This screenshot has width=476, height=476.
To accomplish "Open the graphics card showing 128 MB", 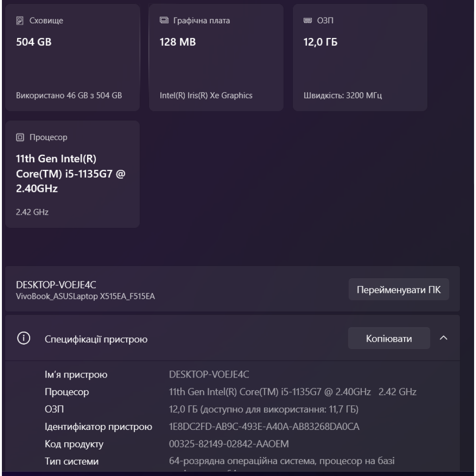I will pos(216,57).
